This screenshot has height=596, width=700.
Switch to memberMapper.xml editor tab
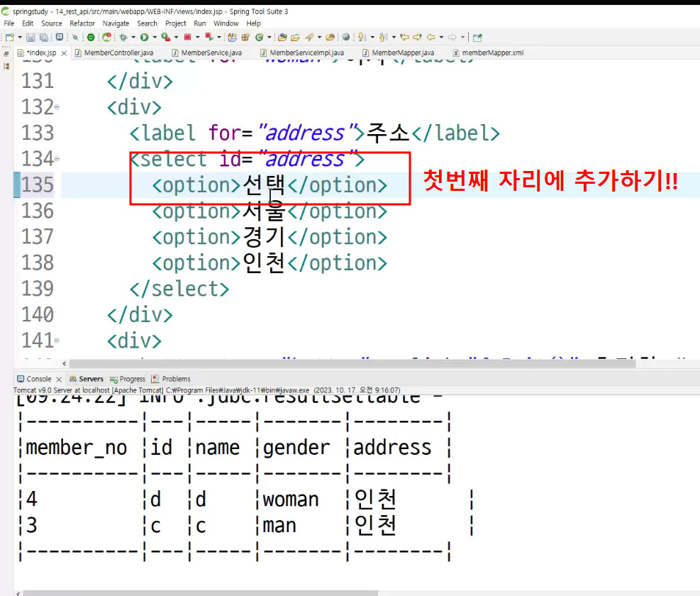488,53
